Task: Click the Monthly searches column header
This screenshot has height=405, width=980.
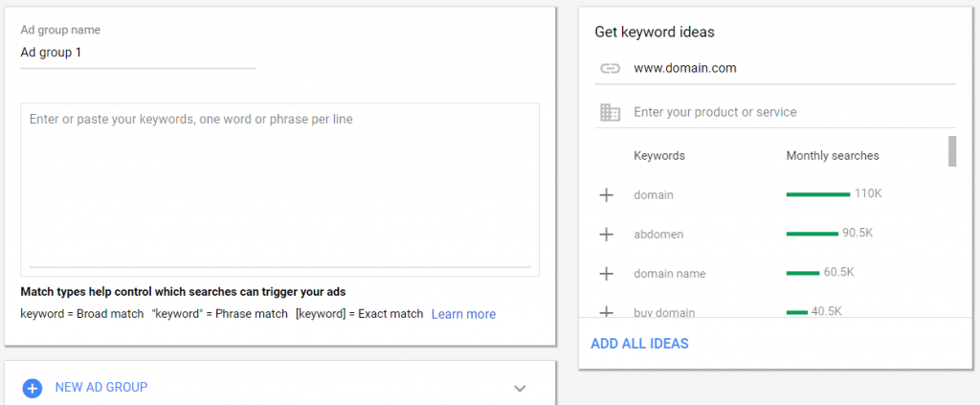Action: coord(832,156)
